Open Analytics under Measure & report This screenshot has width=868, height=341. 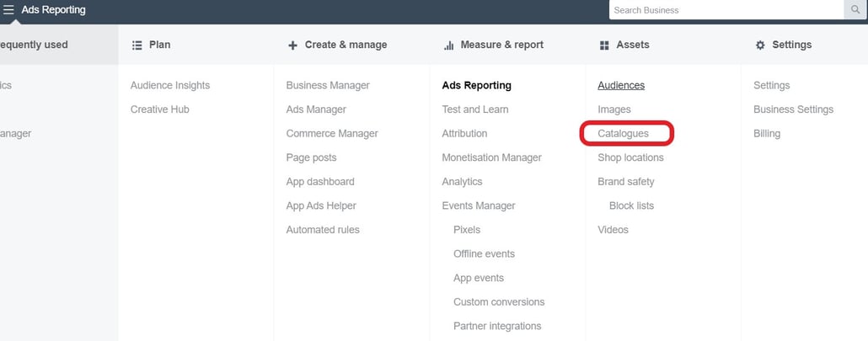click(x=462, y=181)
